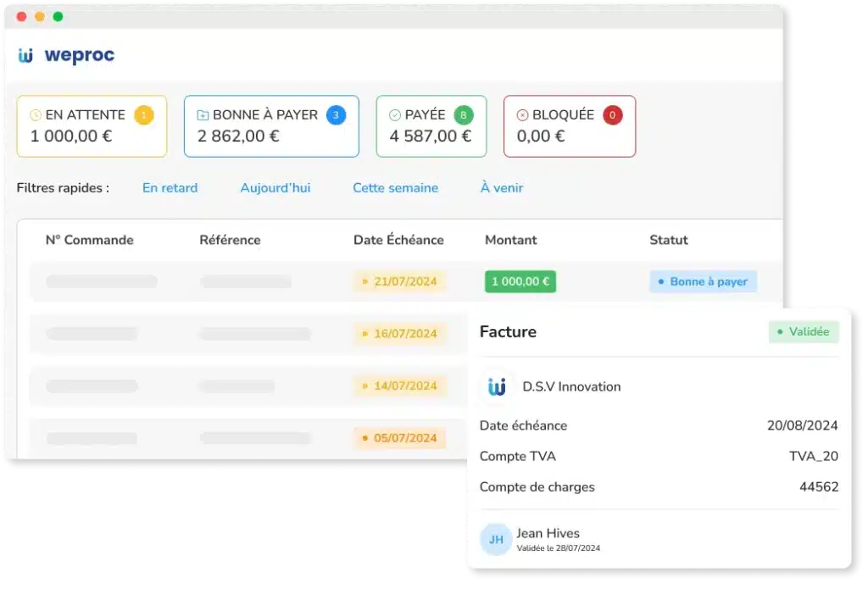Click the Bonne à Payer card icon
The width and height of the screenshot is (868, 589).
(203, 115)
